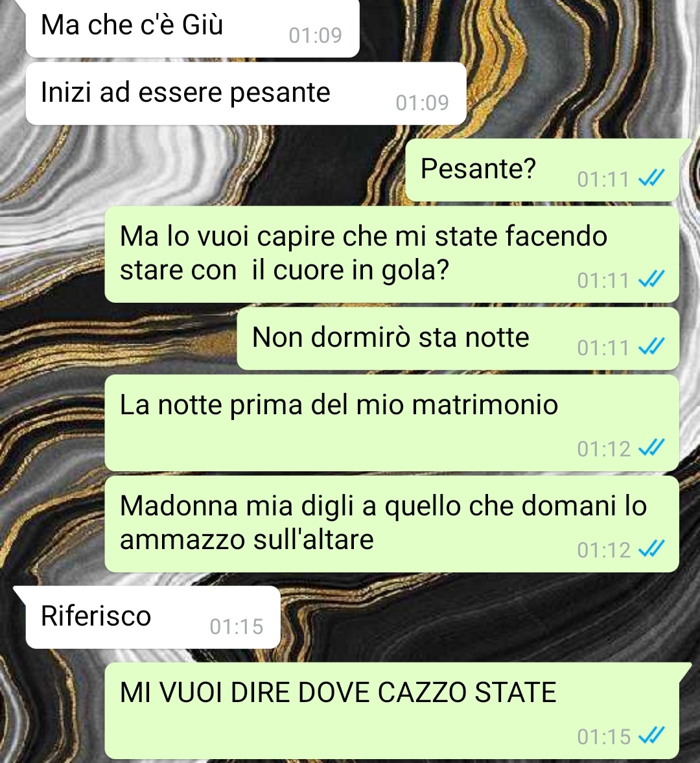This screenshot has height=763, width=700.
Task: Tap the blue read ticks on 'Pesante?'
Action: tap(651, 179)
